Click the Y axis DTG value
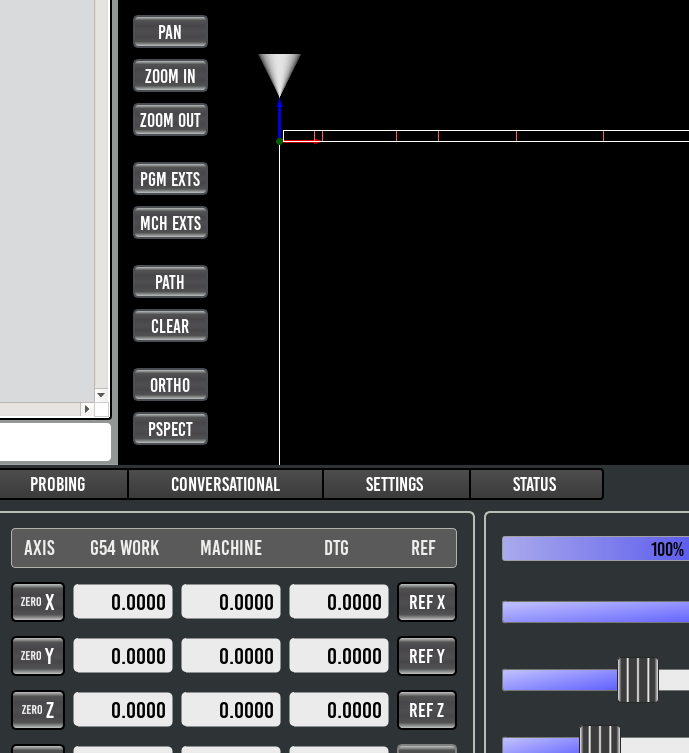 (339, 656)
